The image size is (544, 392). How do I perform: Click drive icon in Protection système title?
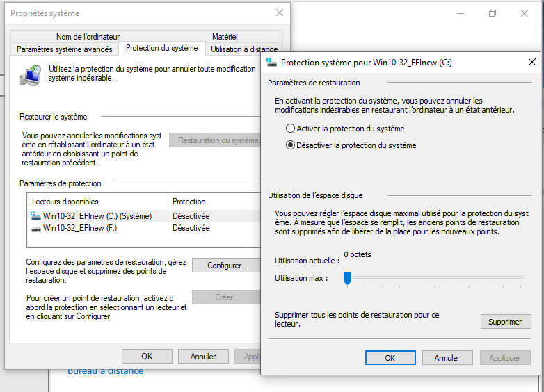271,63
